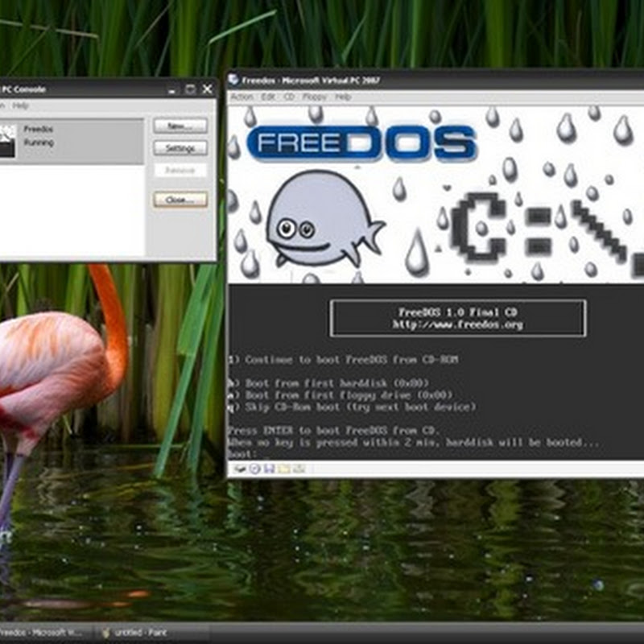Click 'Press ENTER to boot FreeDOS from CD.' line
The height and width of the screenshot is (644, 644).
334,431
